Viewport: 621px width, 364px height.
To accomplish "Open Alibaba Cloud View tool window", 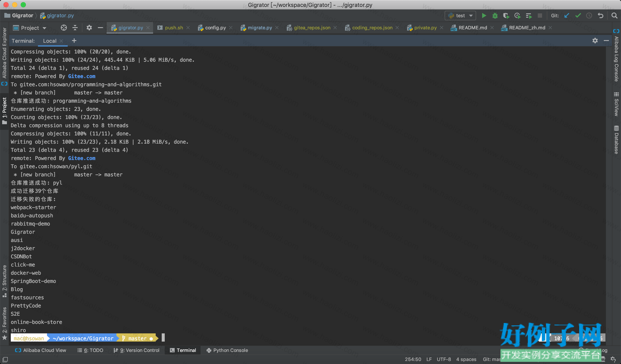I will (41, 350).
